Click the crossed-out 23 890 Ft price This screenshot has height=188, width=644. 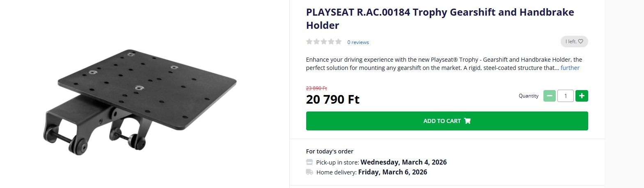[316, 88]
